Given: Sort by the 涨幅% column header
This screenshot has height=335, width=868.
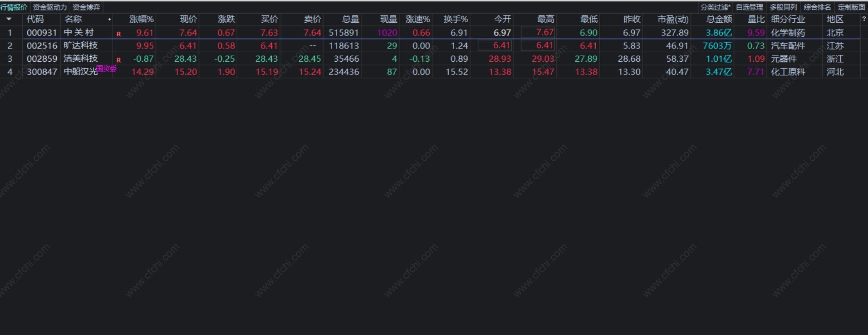Looking at the screenshot, I should pos(141,19).
